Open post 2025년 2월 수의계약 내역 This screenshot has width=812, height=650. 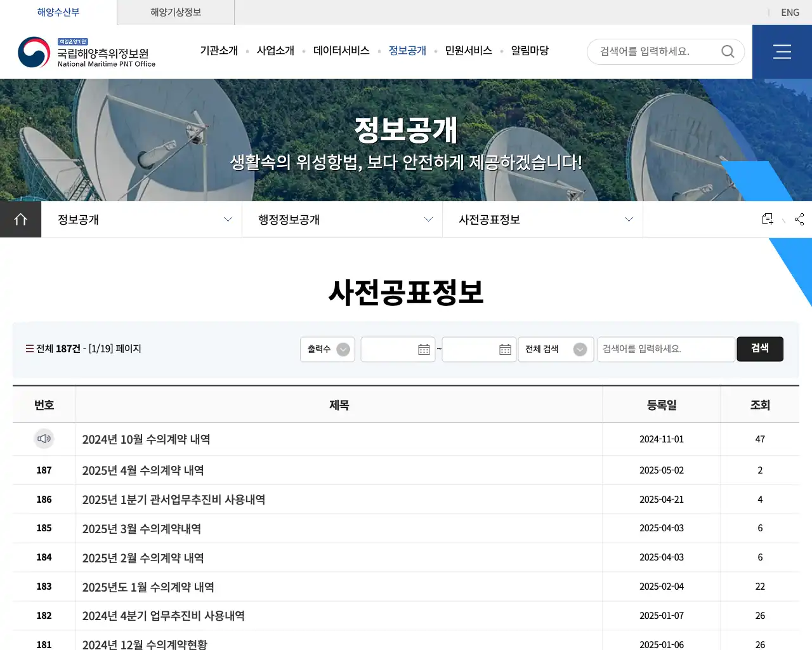click(x=143, y=558)
